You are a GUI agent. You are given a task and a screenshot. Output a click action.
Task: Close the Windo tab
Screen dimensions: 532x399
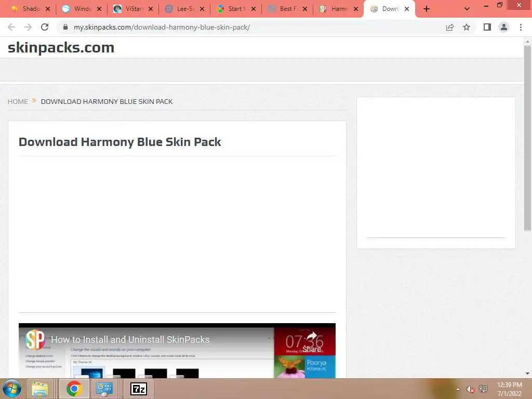(x=99, y=9)
